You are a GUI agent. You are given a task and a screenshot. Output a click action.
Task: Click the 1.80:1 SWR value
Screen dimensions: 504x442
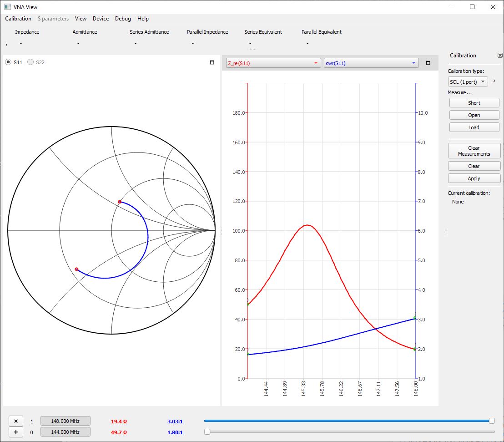tap(175, 432)
